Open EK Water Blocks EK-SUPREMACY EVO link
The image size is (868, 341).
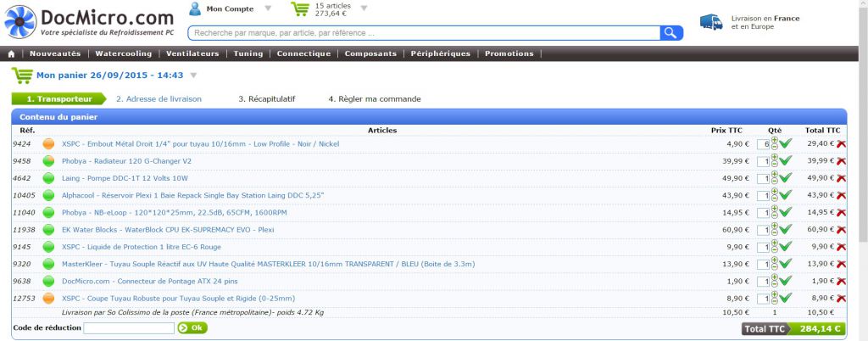pyautogui.click(x=168, y=230)
